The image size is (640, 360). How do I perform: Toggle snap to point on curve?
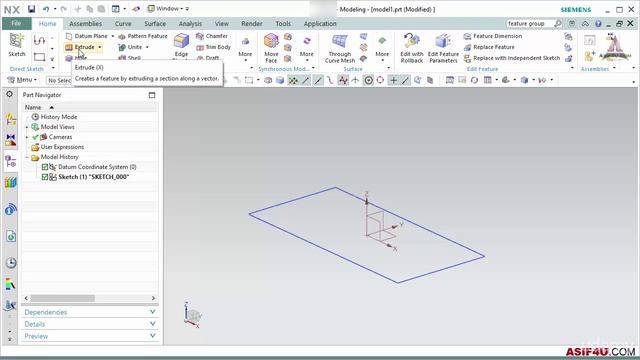(x=405, y=80)
